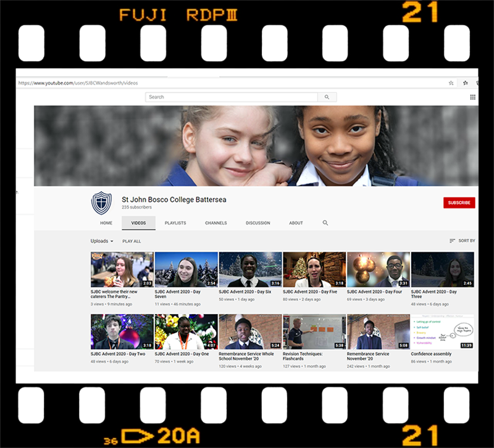
Task: Bookmark page with the star icon
Action: point(451,83)
